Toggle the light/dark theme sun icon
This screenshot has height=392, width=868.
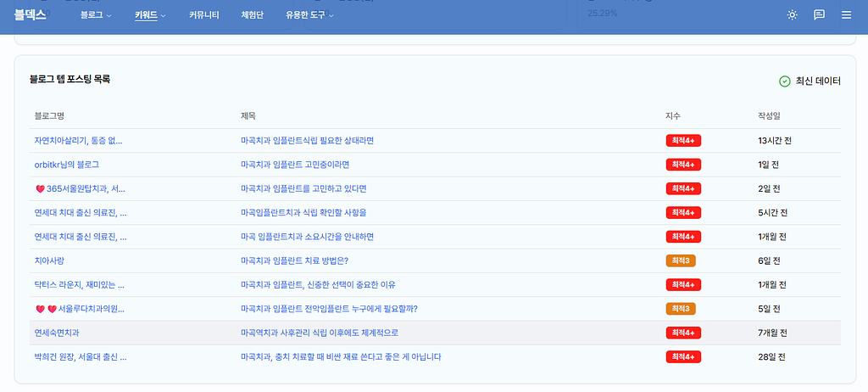[792, 15]
